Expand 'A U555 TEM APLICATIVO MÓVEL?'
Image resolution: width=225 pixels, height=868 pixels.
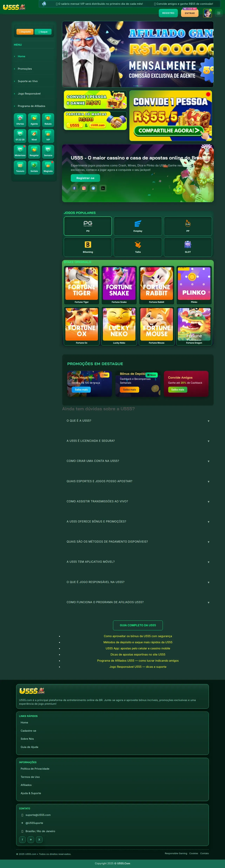pyautogui.click(x=138, y=562)
